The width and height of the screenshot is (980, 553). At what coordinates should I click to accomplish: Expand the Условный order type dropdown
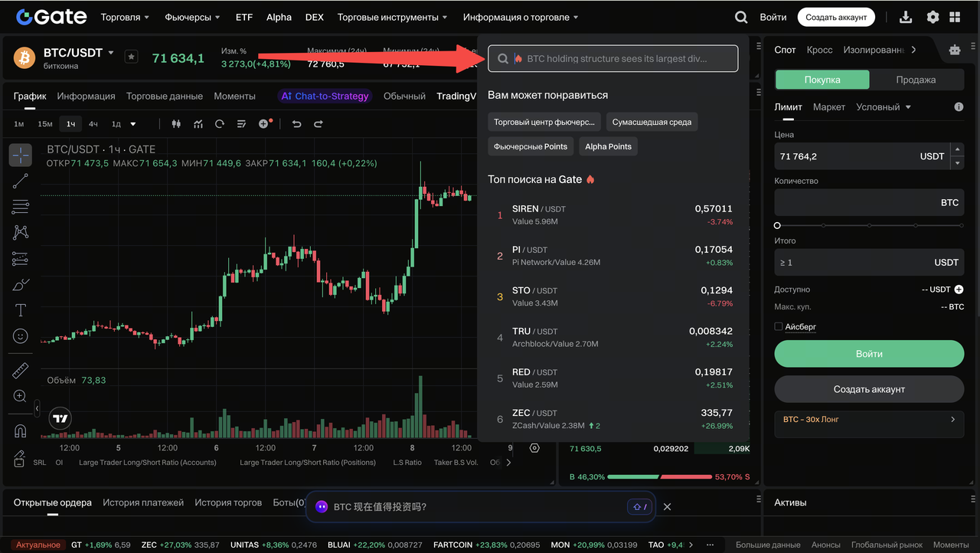tap(884, 107)
